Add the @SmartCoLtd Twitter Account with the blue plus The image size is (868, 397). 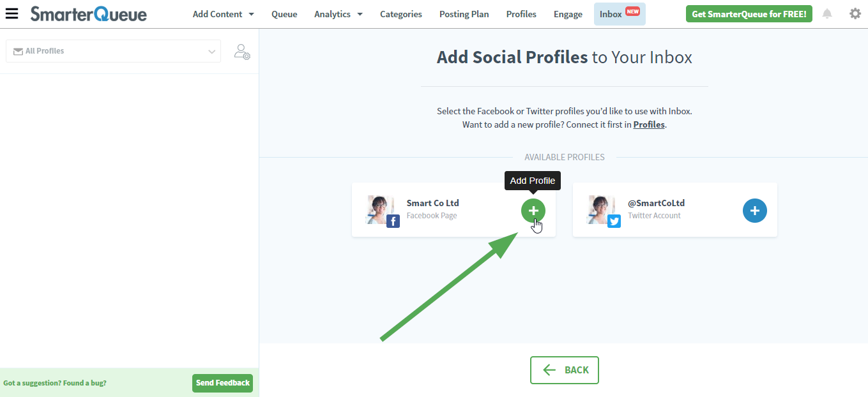(754, 210)
